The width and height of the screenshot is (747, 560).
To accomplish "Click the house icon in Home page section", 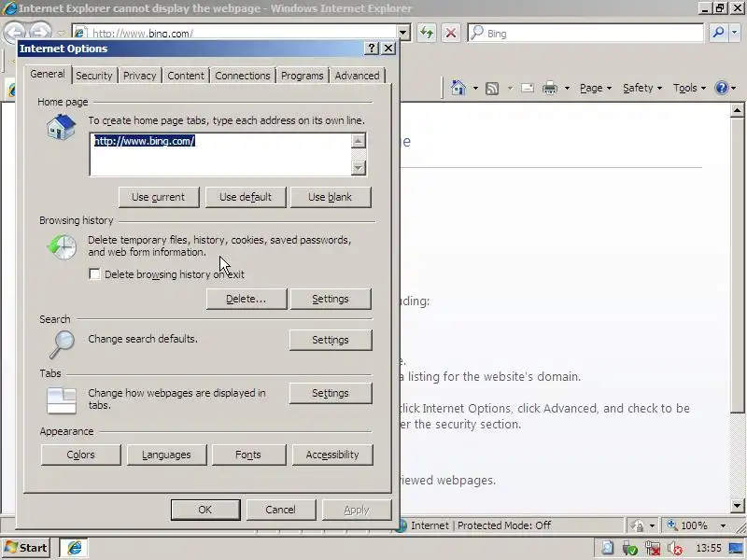I will click(62, 127).
